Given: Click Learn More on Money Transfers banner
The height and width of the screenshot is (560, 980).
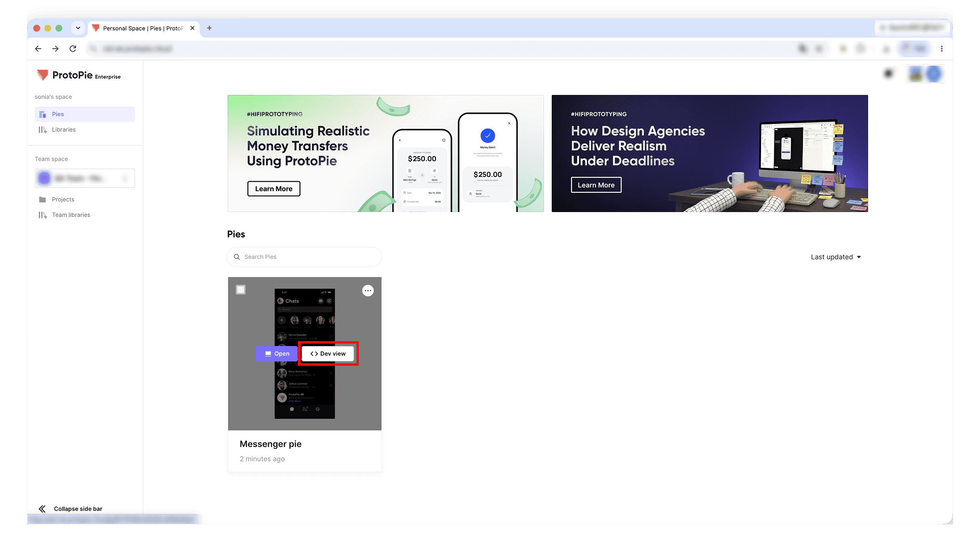Looking at the screenshot, I should [274, 189].
